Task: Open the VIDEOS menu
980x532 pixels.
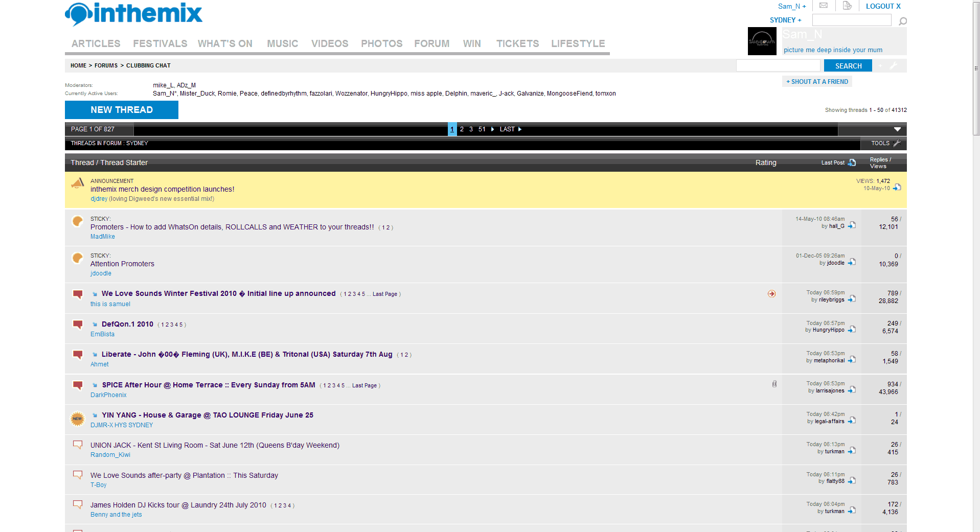Action: click(330, 43)
